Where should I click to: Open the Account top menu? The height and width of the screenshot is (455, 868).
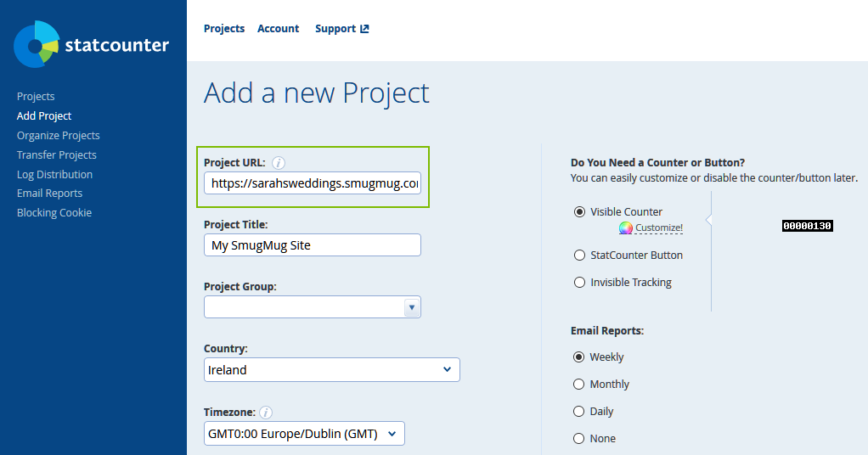[x=278, y=29]
